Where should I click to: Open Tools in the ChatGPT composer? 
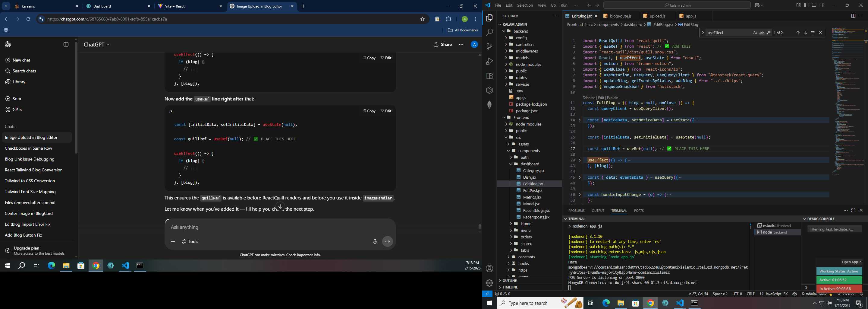coord(190,241)
